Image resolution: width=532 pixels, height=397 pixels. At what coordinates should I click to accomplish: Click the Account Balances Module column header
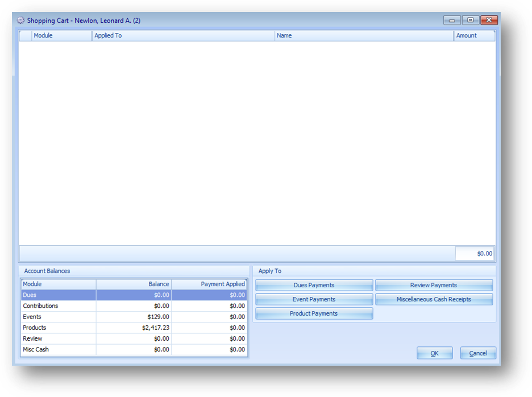point(59,284)
